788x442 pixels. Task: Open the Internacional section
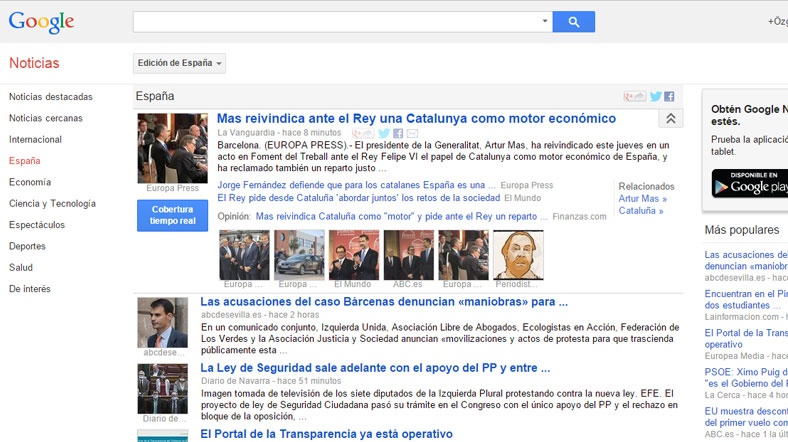[x=35, y=140]
